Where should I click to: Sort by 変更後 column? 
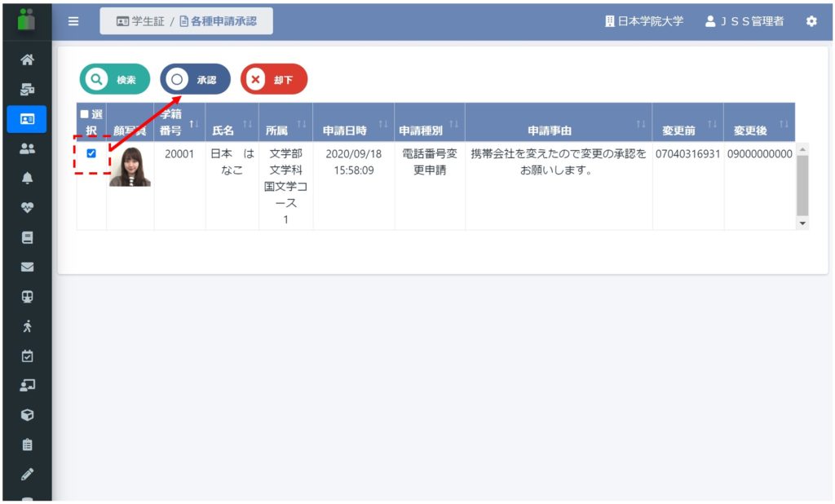click(759, 122)
